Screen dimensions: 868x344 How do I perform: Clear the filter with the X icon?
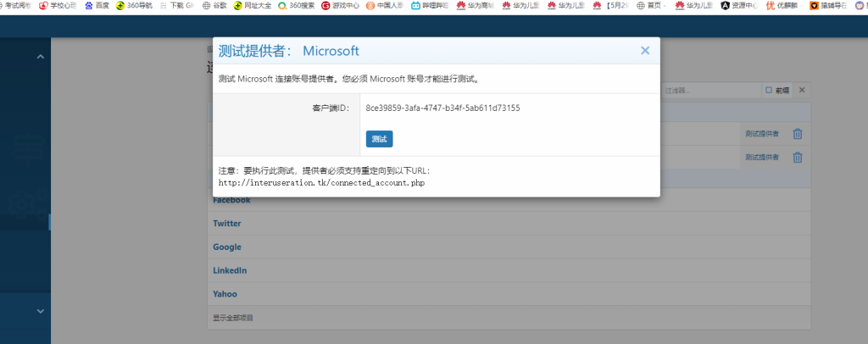click(x=802, y=90)
